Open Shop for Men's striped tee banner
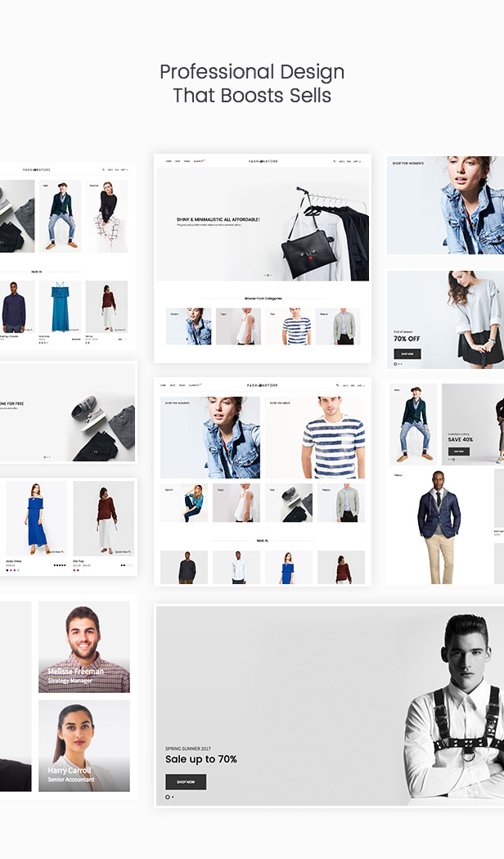 click(x=315, y=438)
